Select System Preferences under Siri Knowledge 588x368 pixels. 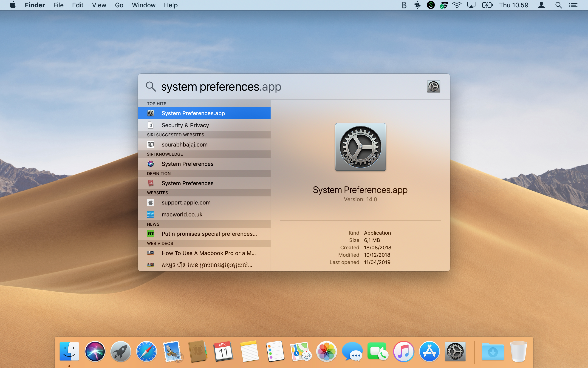click(204, 164)
